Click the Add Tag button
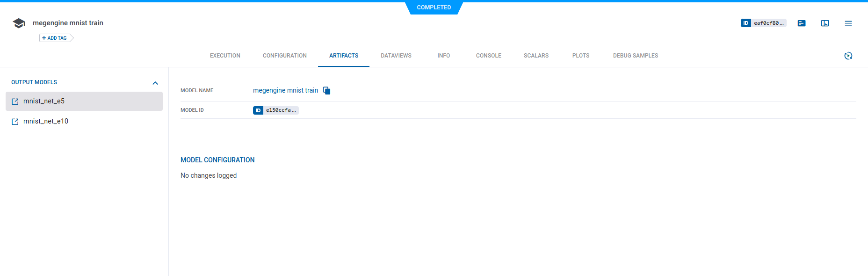 tap(55, 38)
